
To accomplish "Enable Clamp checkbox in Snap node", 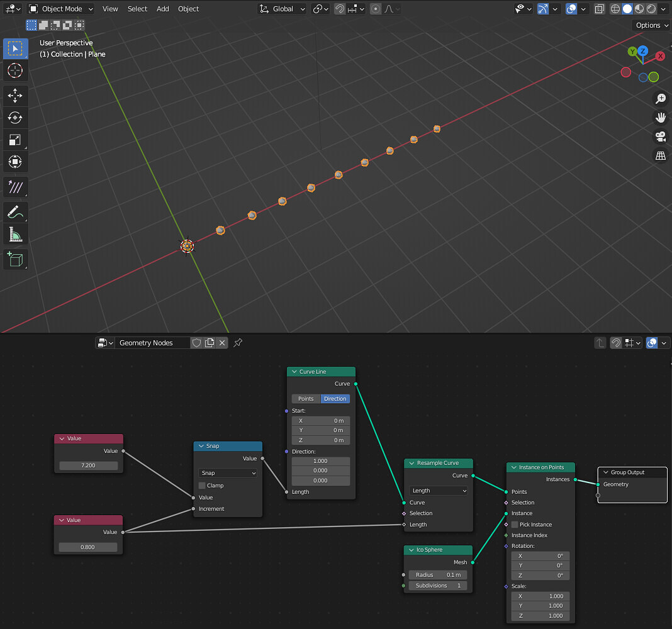I will pos(202,486).
